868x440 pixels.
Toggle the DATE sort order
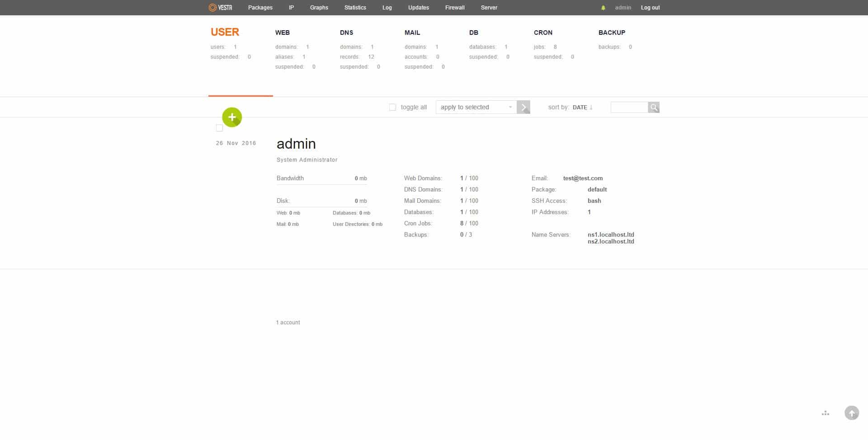(x=582, y=107)
